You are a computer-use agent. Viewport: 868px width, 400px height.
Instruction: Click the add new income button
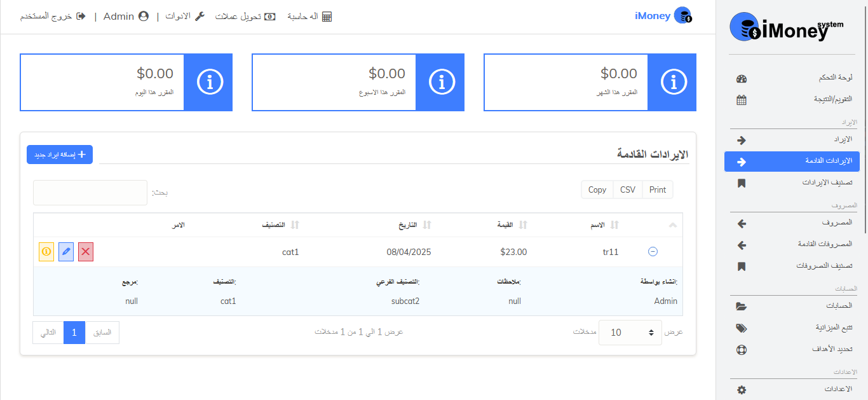point(60,155)
